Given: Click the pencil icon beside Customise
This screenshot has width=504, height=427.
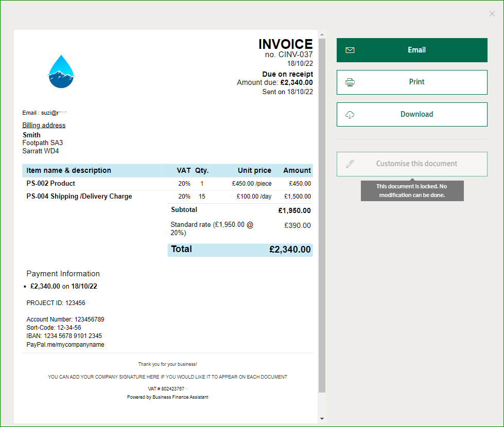Looking at the screenshot, I should click(x=350, y=164).
